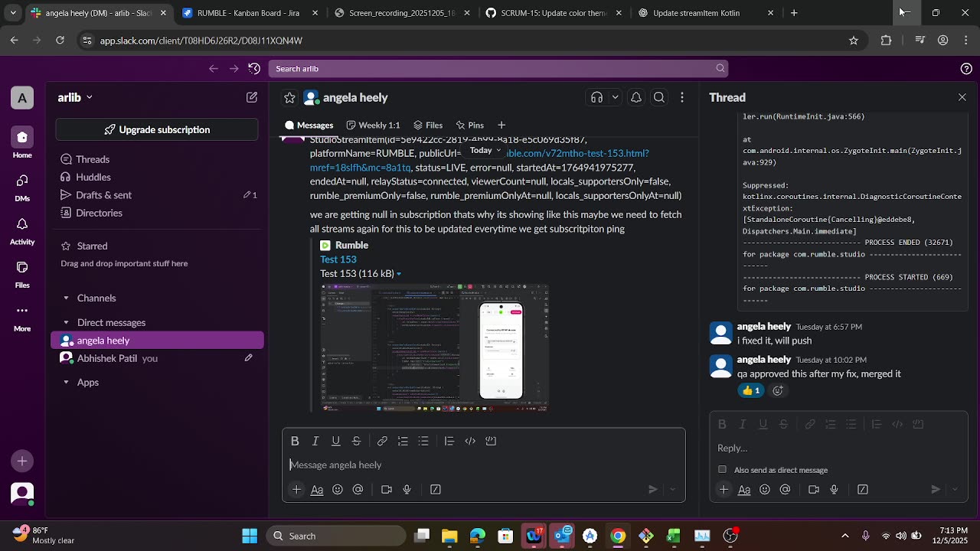This screenshot has width=980, height=551.
Task: Go back in Slack history
Action: tap(214, 69)
